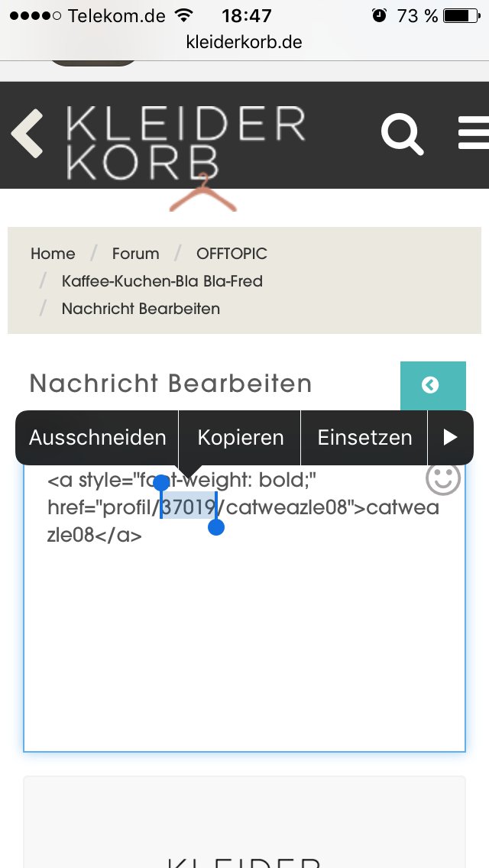Choose Einsetzen from the context menu

tap(364, 438)
